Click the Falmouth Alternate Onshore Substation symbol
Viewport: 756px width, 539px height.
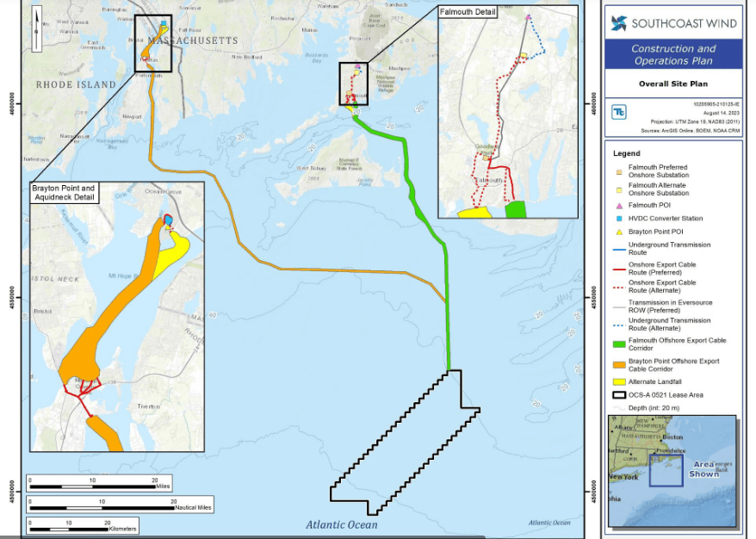pyautogui.click(x=618, y=189)
